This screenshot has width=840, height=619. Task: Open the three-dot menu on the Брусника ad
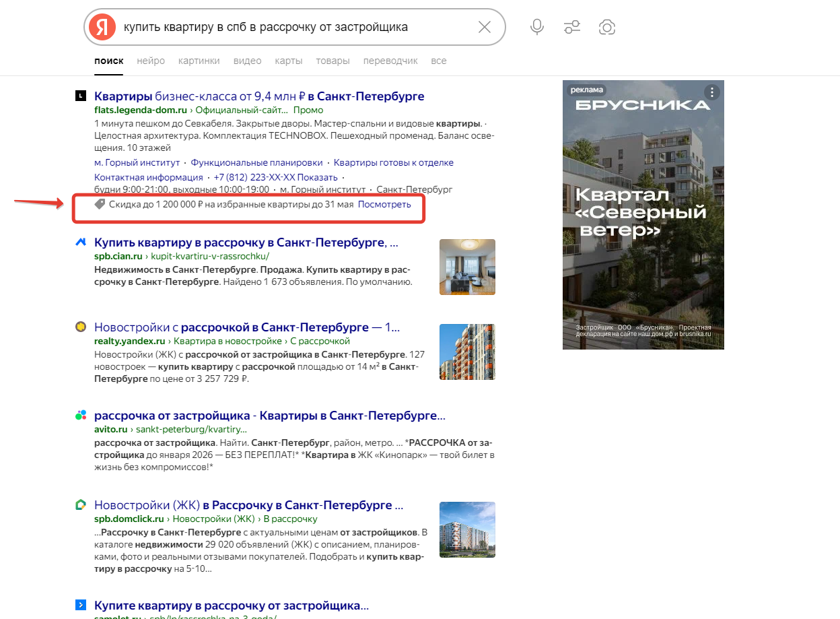712,92
